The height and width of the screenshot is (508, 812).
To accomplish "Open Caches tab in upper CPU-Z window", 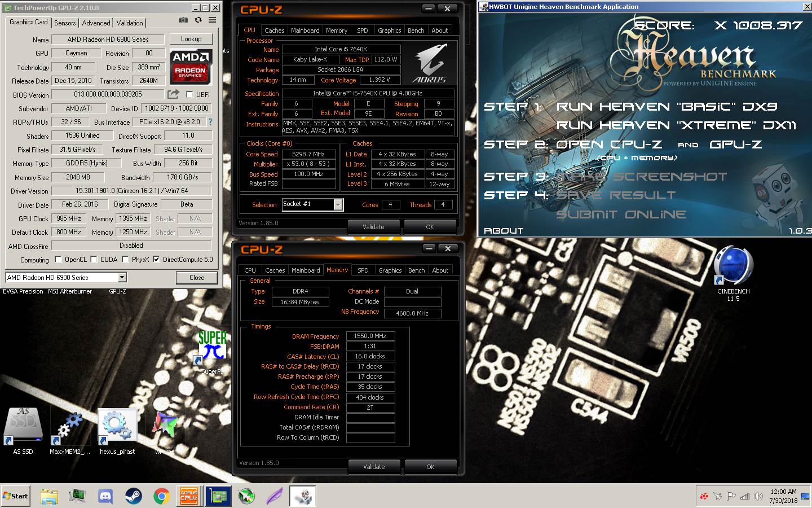I will coord(275,30).
